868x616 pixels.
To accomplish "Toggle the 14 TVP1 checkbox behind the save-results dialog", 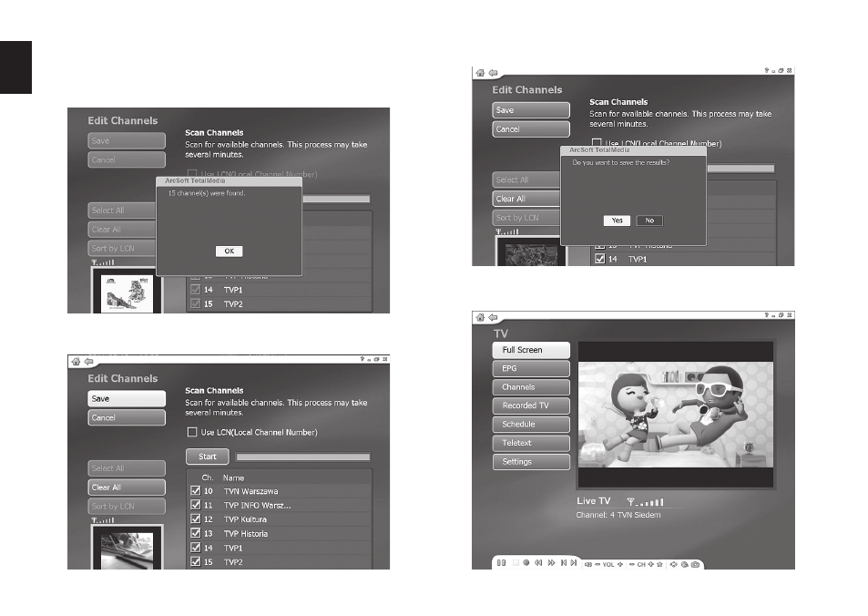I will coord(600,259).
